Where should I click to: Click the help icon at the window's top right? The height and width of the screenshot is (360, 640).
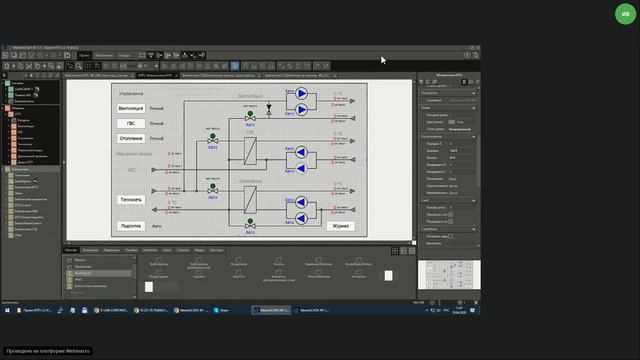[x=467, y=55]
